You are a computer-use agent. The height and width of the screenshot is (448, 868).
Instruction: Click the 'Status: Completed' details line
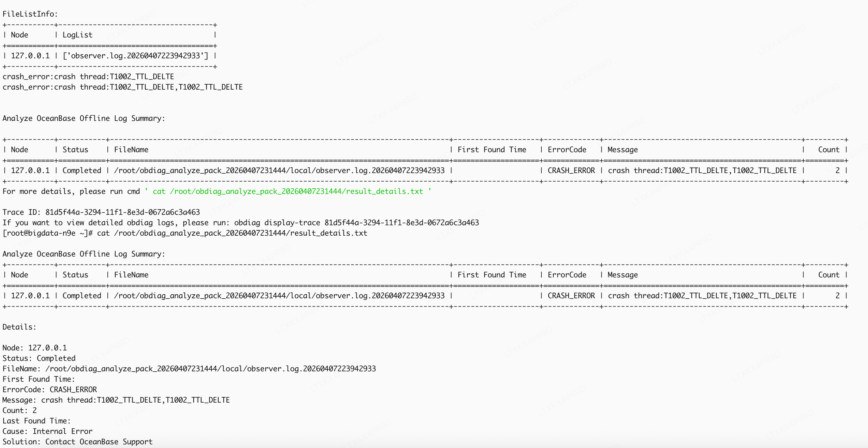39,358
